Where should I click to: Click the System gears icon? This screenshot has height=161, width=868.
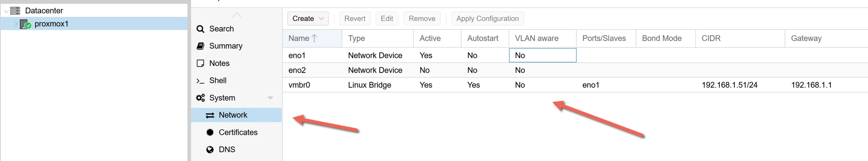(200, 98)
